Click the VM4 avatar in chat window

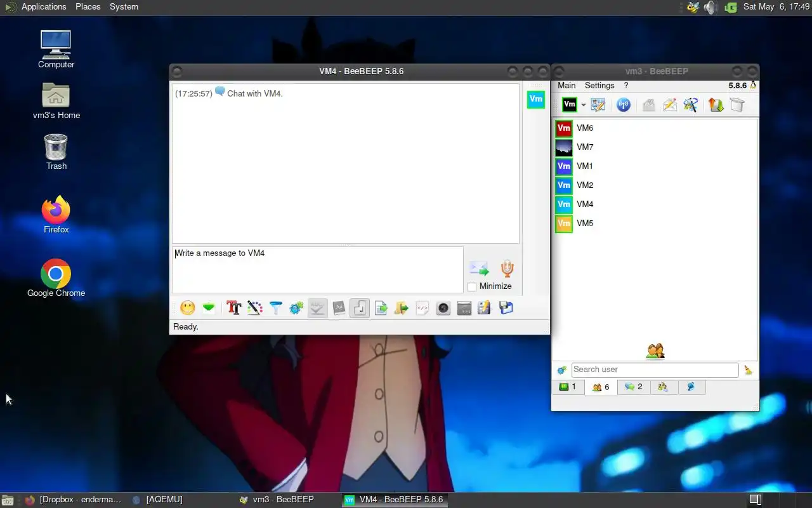[x=536, y=99]
